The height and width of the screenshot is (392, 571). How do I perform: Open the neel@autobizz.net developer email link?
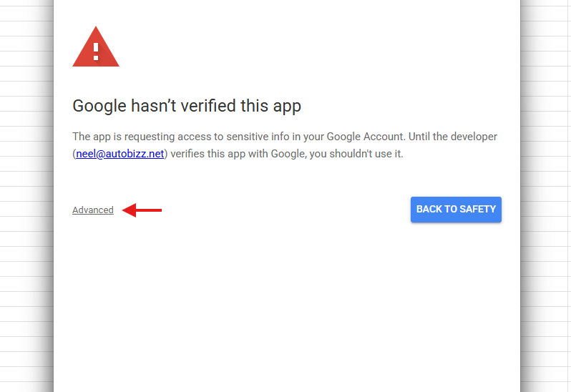coord(120,154)
